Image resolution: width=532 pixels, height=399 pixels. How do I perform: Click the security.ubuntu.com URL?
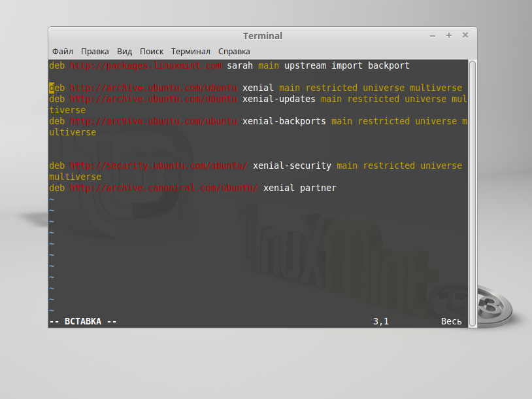point(159,165)
